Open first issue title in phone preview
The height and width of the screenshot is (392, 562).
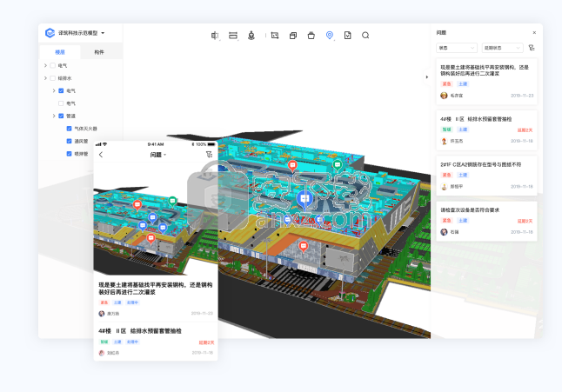[156, 289]
